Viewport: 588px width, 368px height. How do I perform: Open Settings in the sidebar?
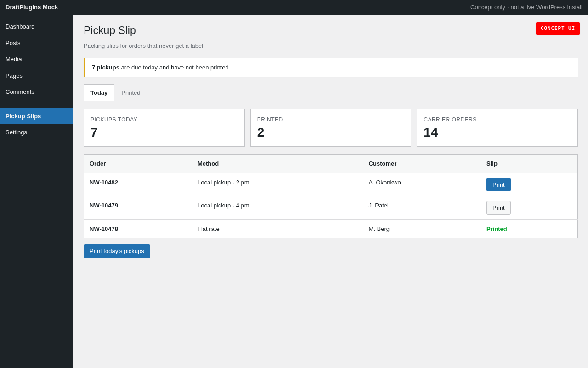click(x=37, y=132)
